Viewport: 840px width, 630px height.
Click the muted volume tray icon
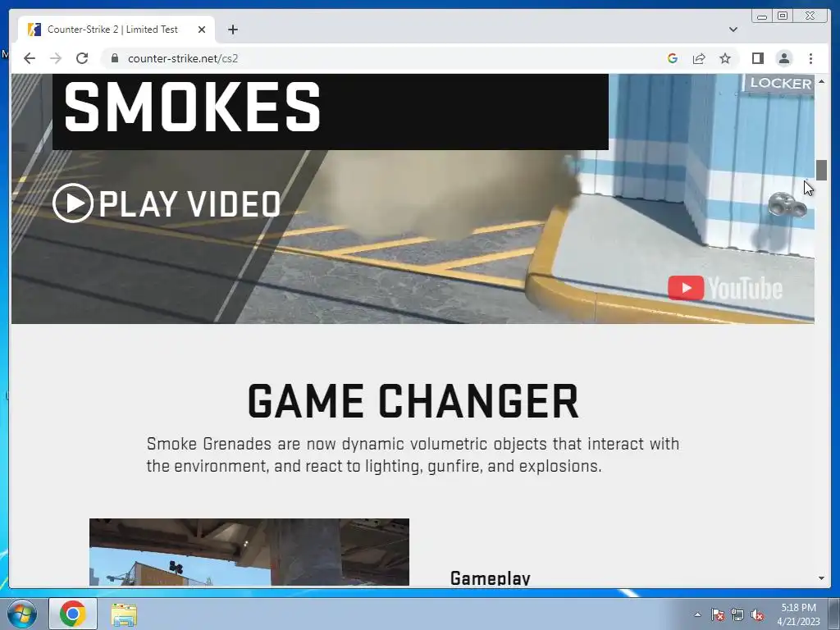coord(757,614)
